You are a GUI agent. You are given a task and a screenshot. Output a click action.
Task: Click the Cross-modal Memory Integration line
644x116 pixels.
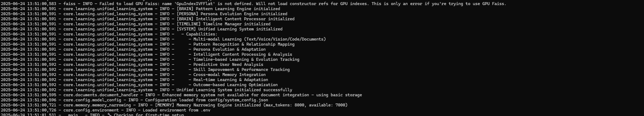133,75
